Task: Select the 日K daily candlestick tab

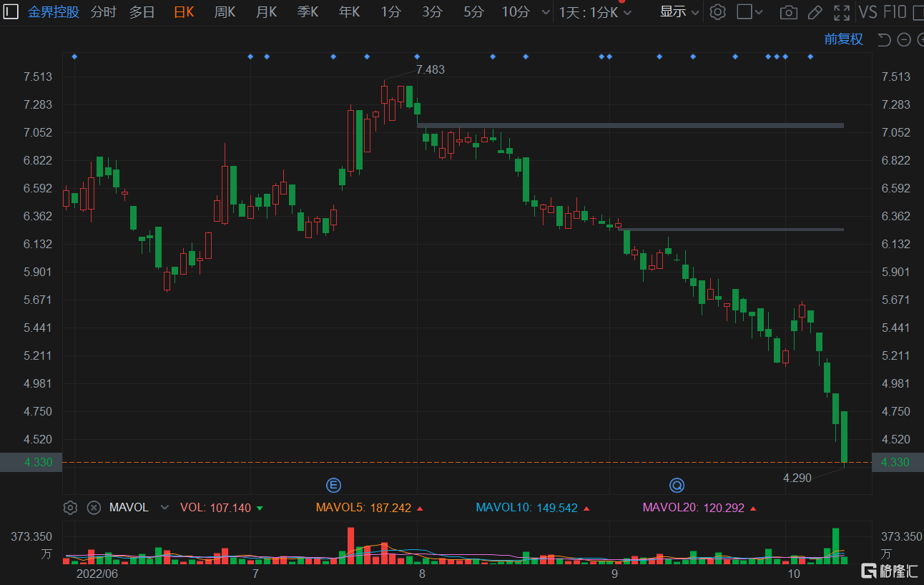Action: [x=184, y=11]
